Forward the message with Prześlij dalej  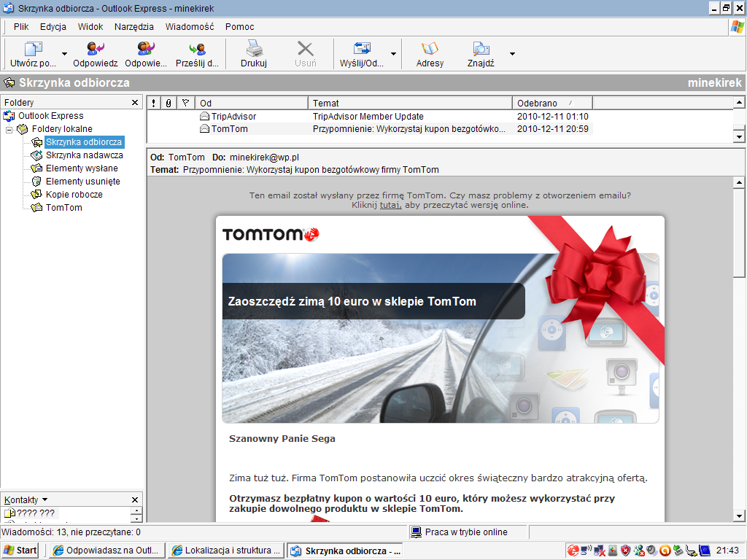197,54
